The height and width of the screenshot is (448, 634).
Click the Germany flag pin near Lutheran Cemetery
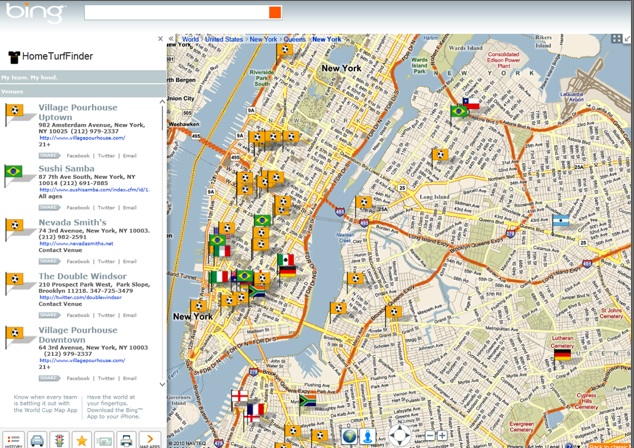coord(562,355)
